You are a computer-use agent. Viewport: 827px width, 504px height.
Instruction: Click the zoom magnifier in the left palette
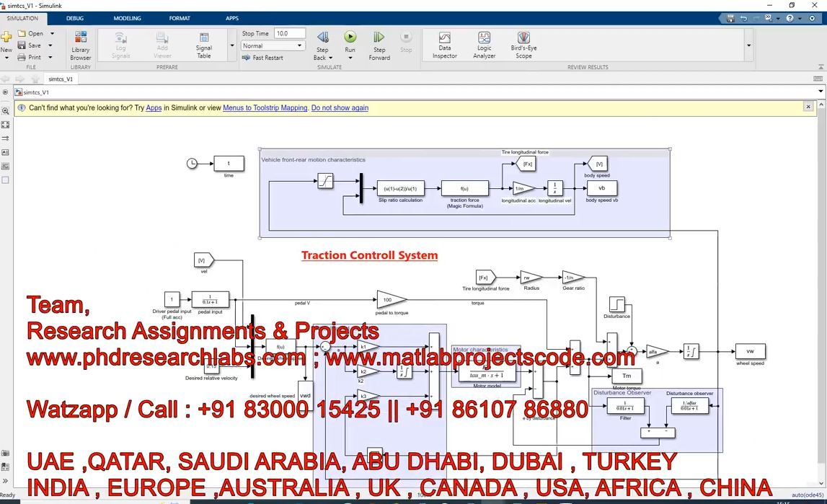(x=5, y=111)
